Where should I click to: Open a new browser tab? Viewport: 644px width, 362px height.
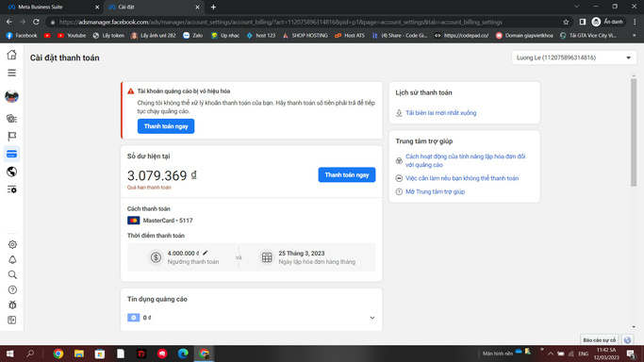213,7
